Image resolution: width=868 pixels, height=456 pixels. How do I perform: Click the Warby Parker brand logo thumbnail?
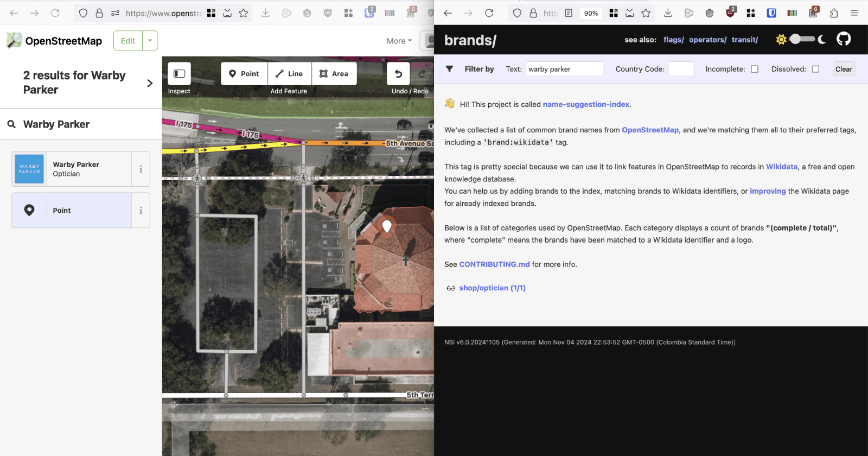[29, 169]
